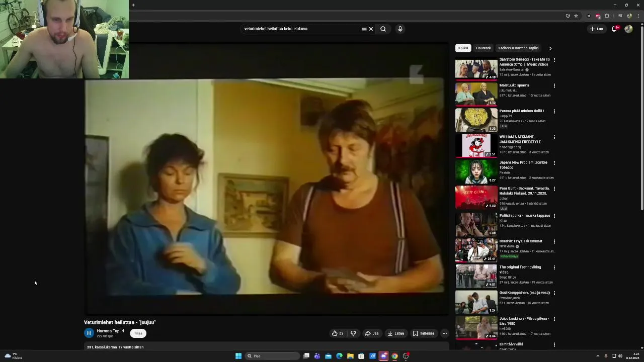Image resolution: width=644 pixels, height=362 pixels.
Task: Open Harmaa Tapiiri channel avatar
Action: pos(89,333)
